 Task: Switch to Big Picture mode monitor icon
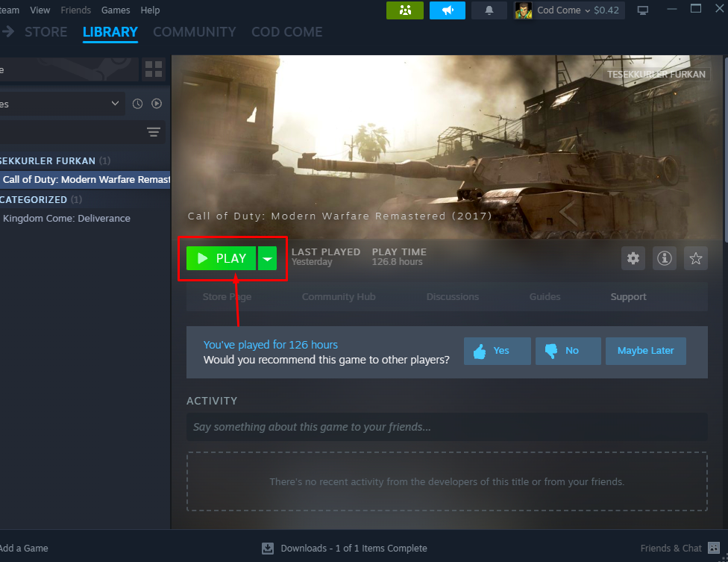pos(642,10)
